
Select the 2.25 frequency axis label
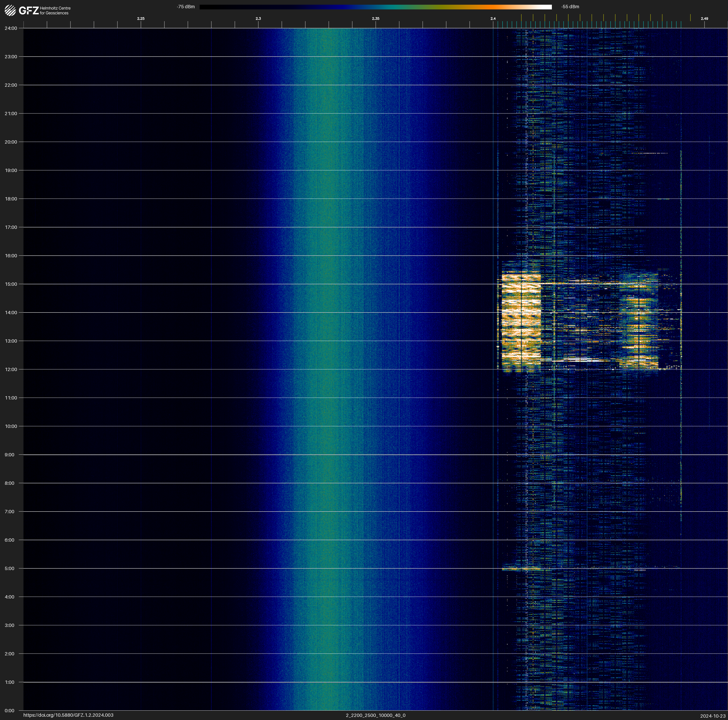[x=140, y=19]
